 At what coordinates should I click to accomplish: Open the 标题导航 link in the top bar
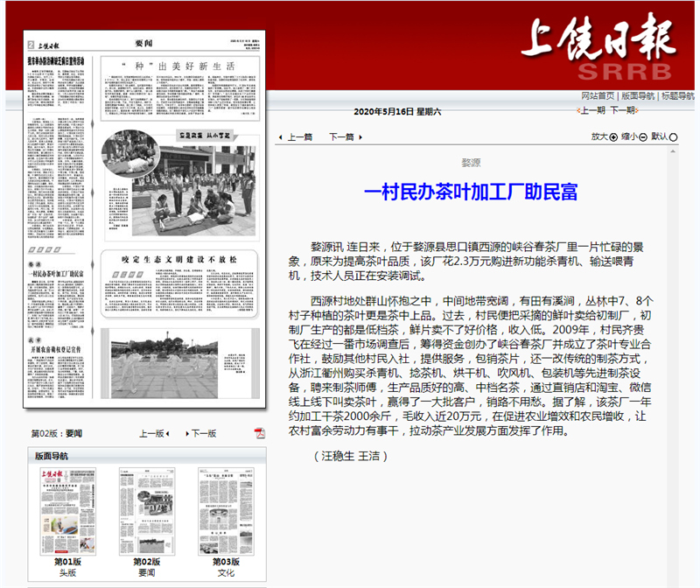tap(677, 95)
